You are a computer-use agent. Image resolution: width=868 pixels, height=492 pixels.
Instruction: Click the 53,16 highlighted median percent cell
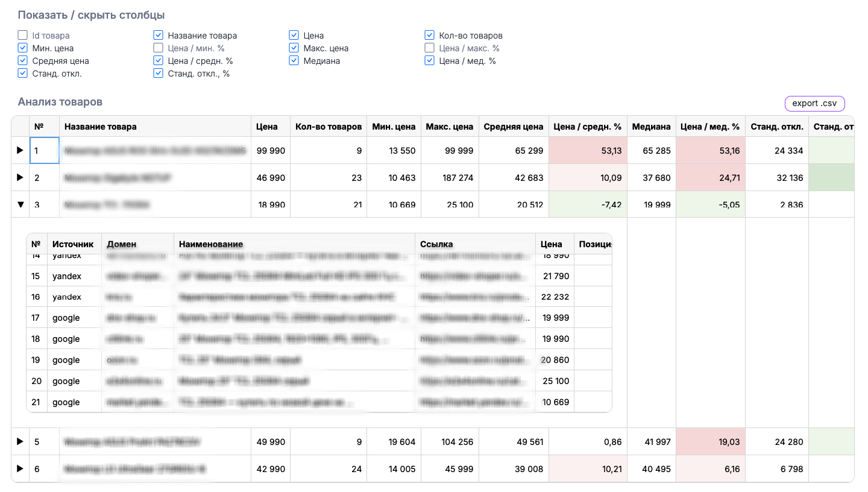click(x=711, y=151)
